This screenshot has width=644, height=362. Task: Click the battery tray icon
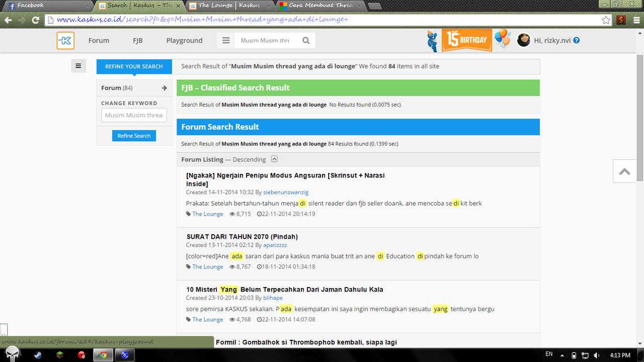coord(574,355)
